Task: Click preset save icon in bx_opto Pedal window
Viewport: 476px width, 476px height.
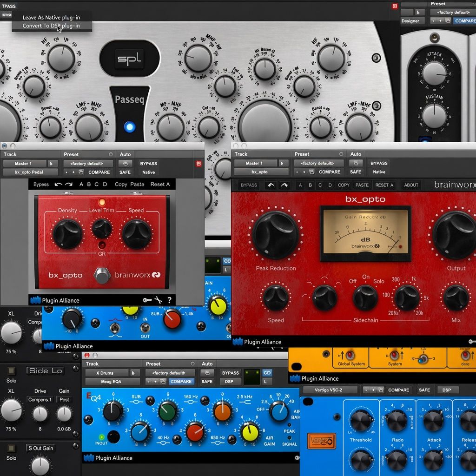Action: [x=81, y=172]
